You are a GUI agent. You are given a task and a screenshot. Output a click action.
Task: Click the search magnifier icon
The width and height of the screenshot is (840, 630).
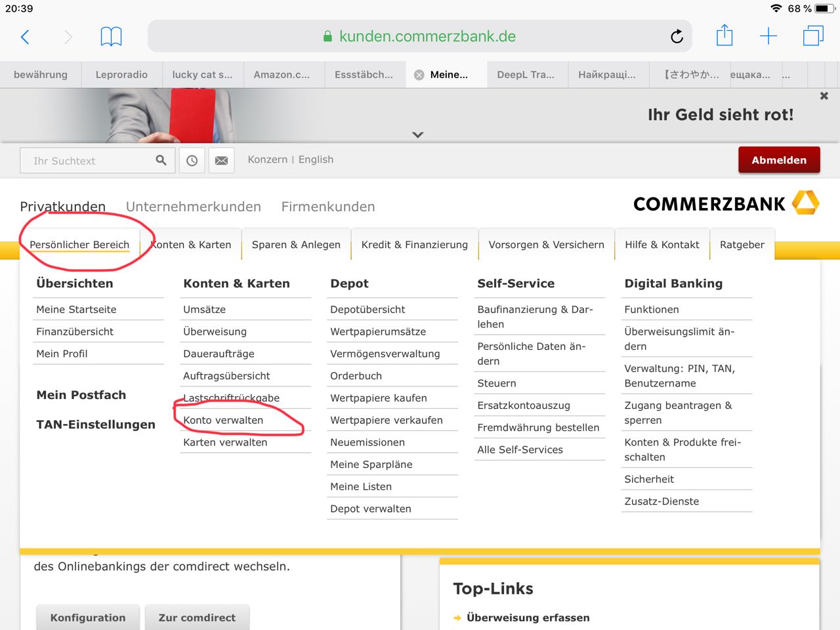click(161, 160)
